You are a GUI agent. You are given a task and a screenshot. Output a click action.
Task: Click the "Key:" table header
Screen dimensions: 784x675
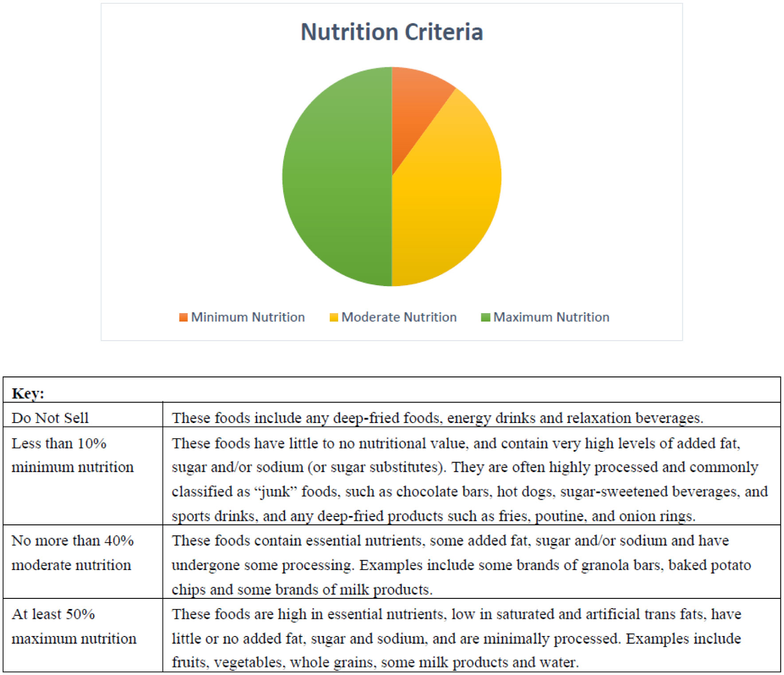28,393
